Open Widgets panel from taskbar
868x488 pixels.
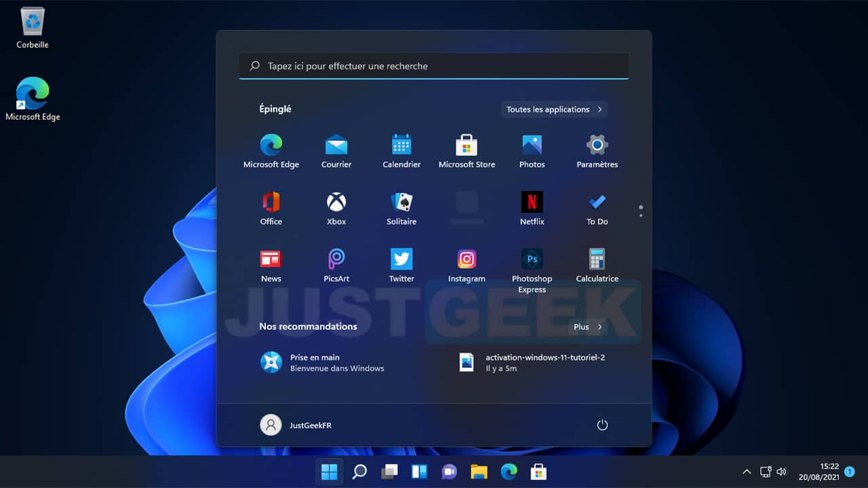pos(419,472)
